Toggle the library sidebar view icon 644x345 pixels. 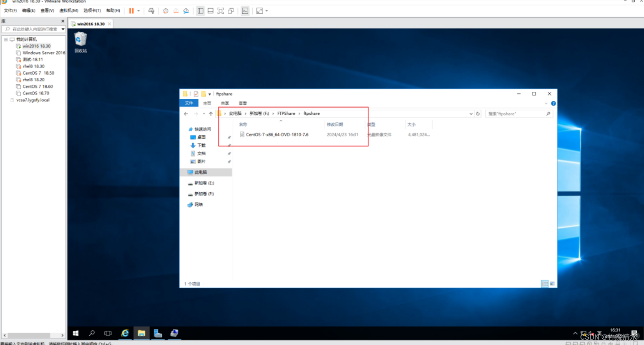(201, 11)
